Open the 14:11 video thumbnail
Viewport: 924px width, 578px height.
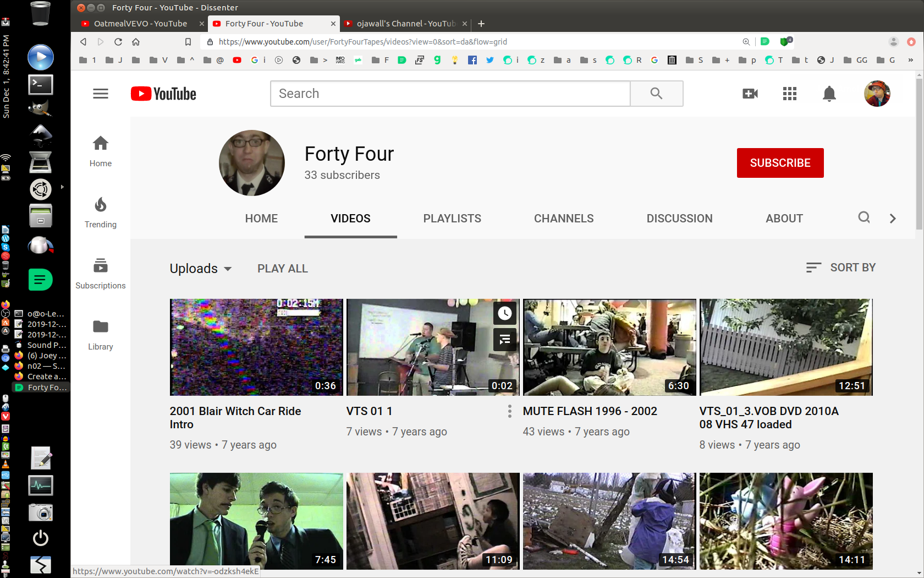[786, 521]
